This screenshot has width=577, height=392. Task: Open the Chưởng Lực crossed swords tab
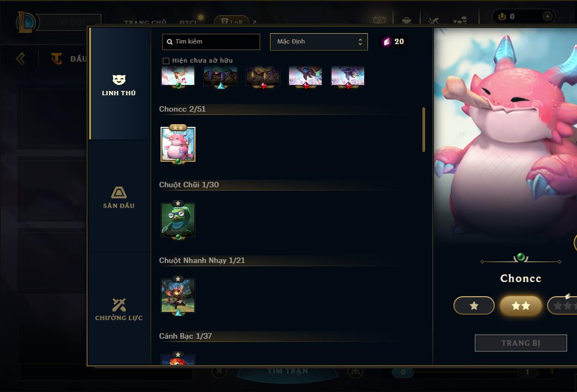[119, 309]
